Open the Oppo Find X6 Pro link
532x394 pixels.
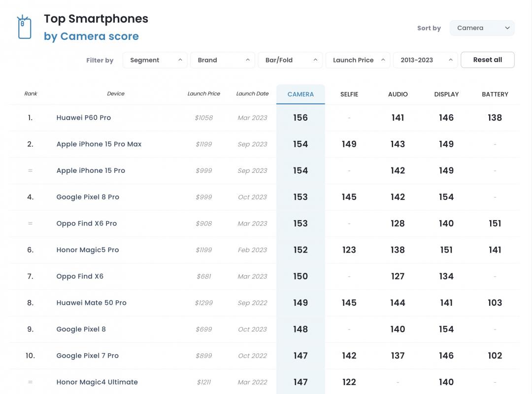pyautogui.click(x=87, y=224)
